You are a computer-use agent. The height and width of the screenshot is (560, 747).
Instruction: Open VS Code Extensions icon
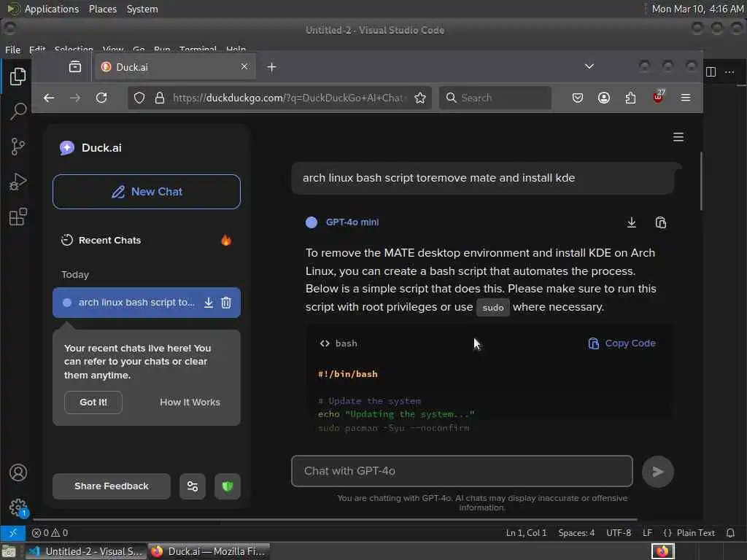pos(18,217)
